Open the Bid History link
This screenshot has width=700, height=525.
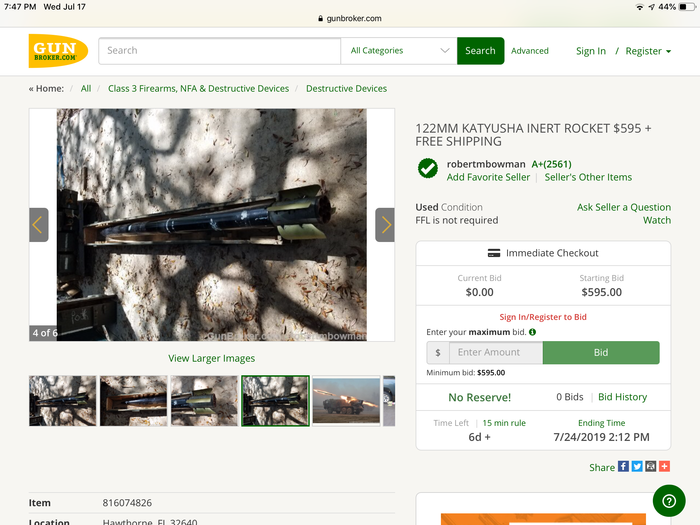point(622,397)
